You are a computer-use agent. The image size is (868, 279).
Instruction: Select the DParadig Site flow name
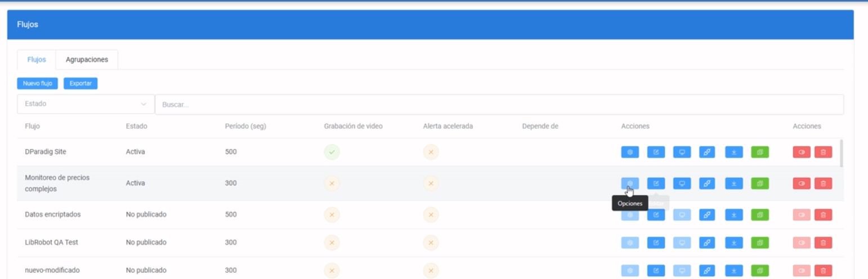click(x=46, y=152)
